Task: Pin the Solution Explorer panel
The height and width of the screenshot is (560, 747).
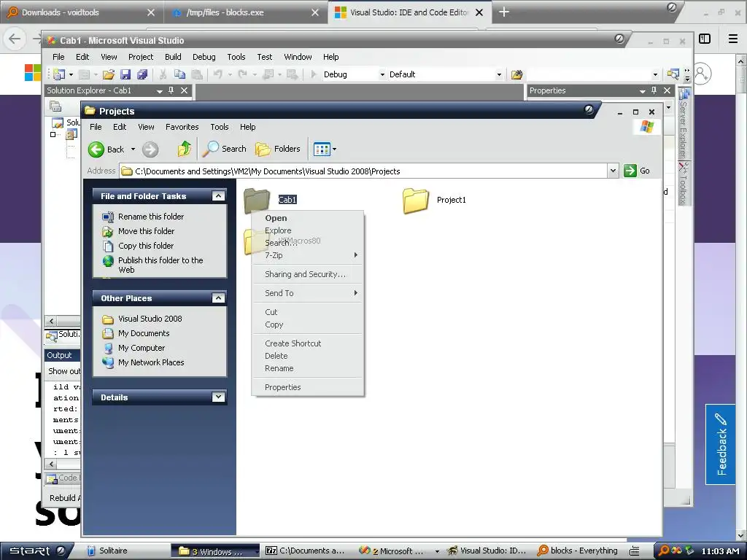Action: [x=171, y=90]
